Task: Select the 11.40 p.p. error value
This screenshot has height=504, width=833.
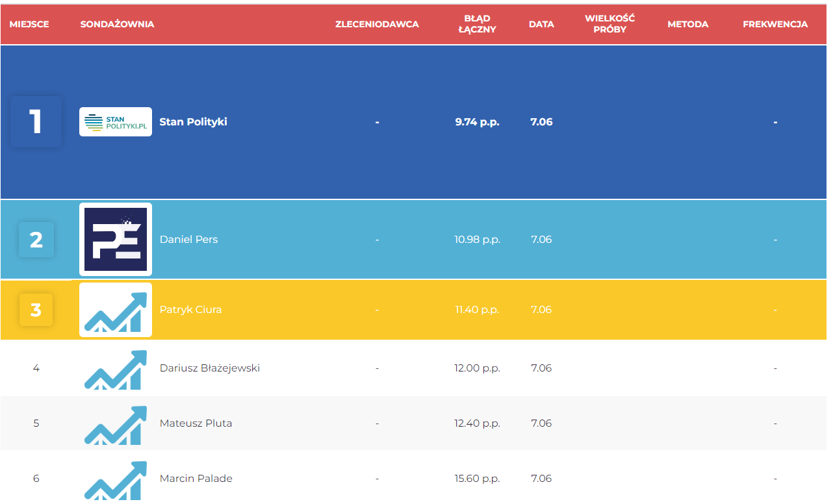Action: [477, 309]
